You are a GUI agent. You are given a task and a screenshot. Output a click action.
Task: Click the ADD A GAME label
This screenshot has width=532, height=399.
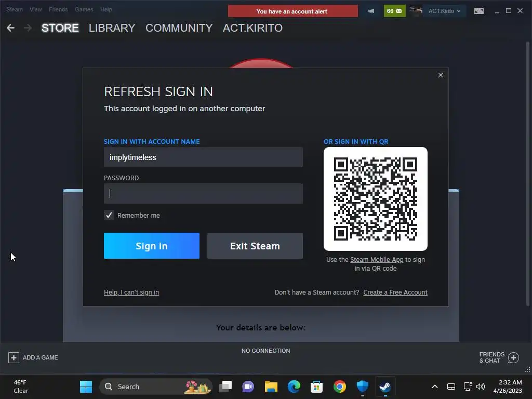(x=41, y=357)
